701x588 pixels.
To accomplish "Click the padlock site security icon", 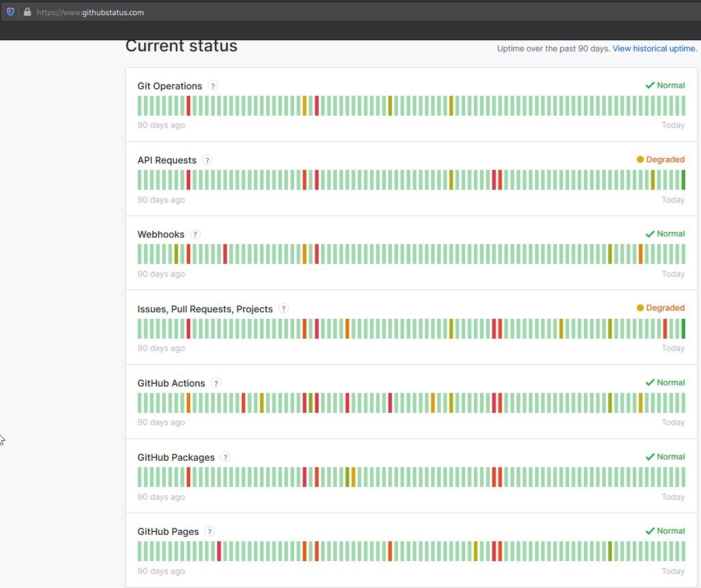I will pyautogui.click(x=27, y=12).
